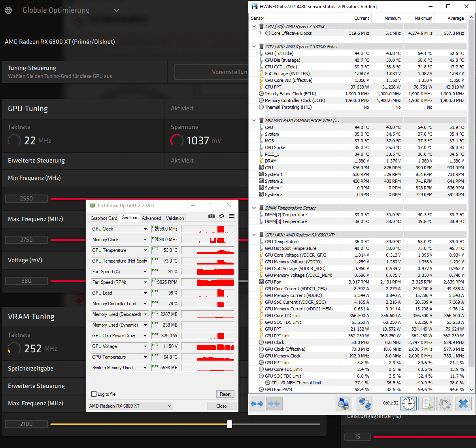Open the GPU-Z hamburger menu
The width and height of the screenshot is (476, 448).
coord(232,216)
